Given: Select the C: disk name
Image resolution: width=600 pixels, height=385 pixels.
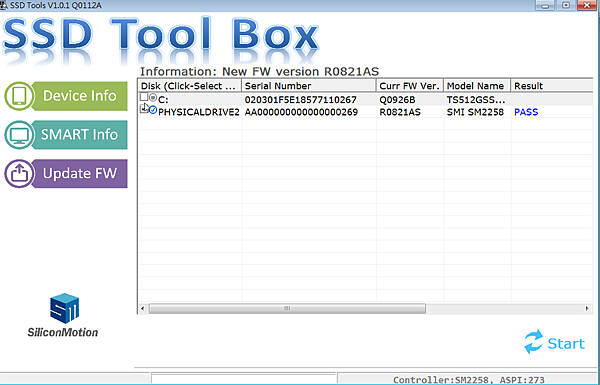Looking at the screenshot, I should [163, 100].
